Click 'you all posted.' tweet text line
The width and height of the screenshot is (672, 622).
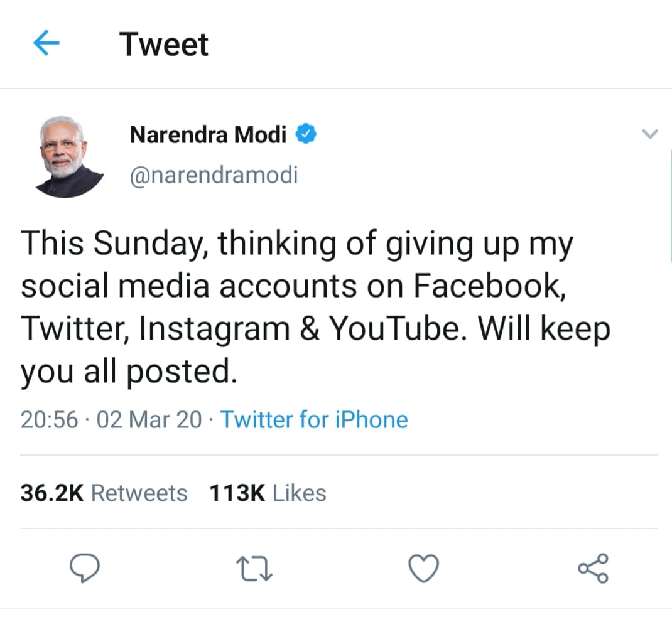[x=129, y=372]
